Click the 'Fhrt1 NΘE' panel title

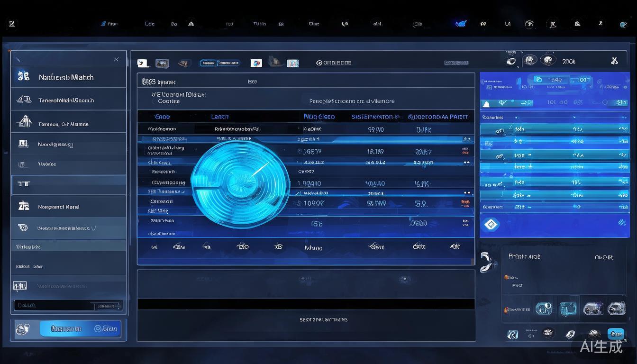[524, 256]
